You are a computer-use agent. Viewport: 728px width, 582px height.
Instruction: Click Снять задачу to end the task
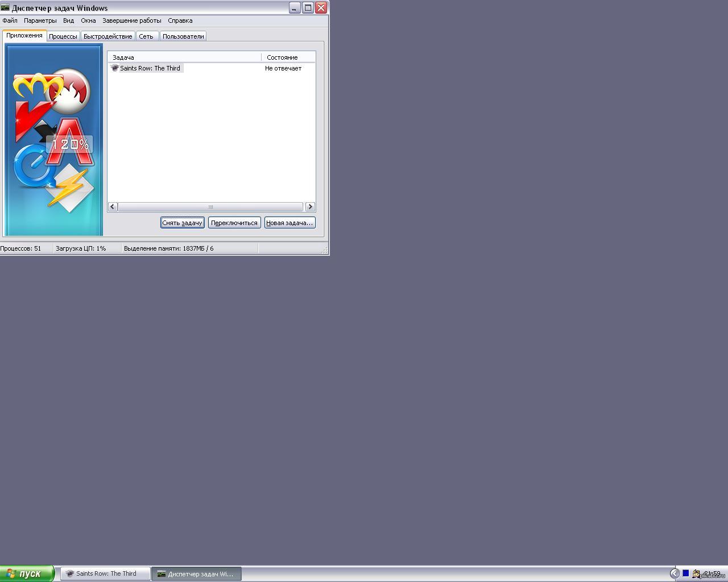(x=182, y=223)
